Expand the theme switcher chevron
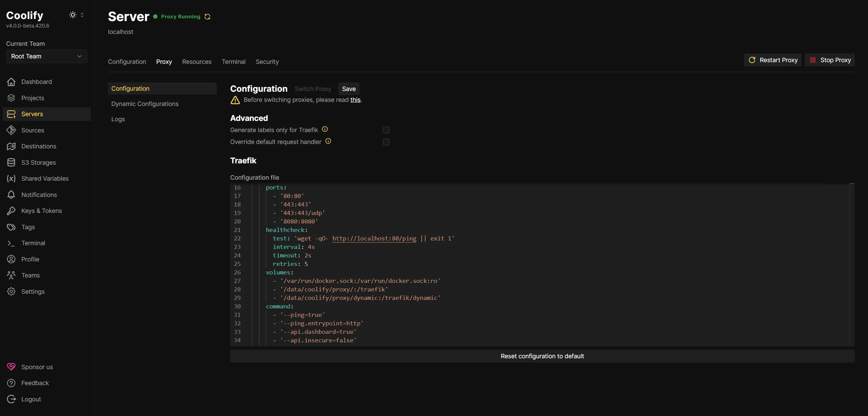Viewport: 868px width, 416px height. 82,15
